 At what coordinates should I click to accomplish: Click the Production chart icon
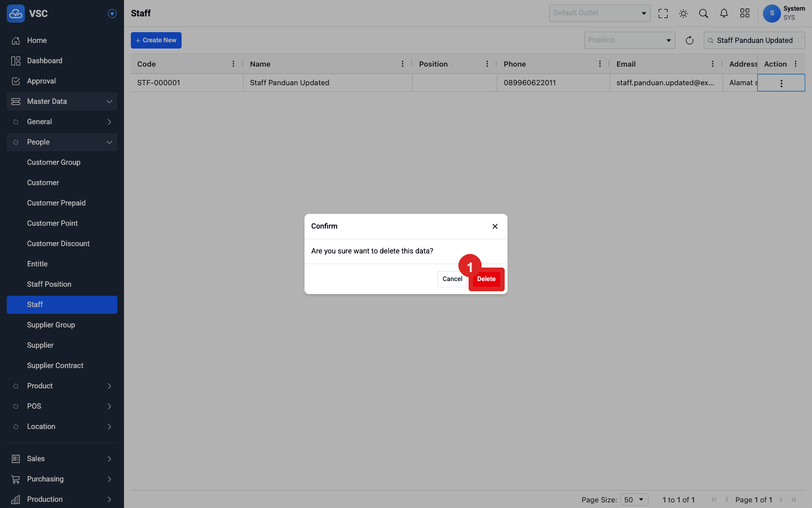pos(16,500)
